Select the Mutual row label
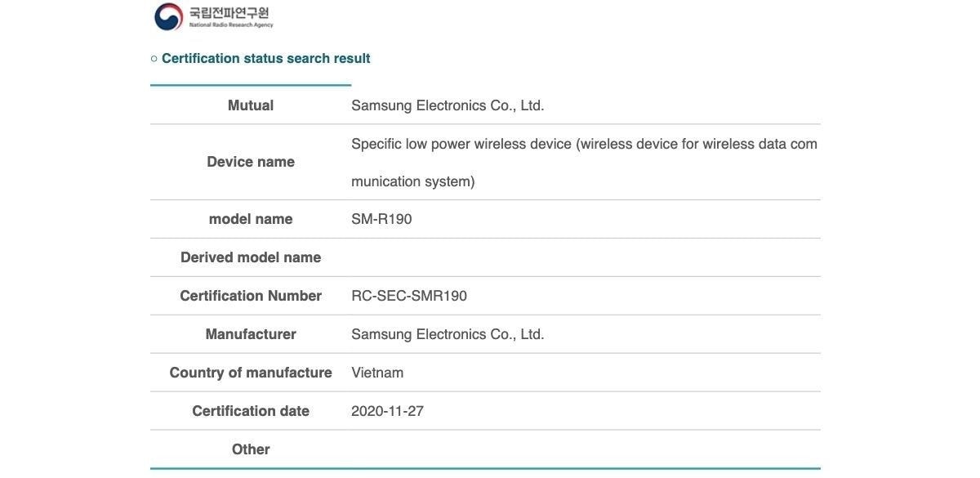 click(x=251, y=105)
